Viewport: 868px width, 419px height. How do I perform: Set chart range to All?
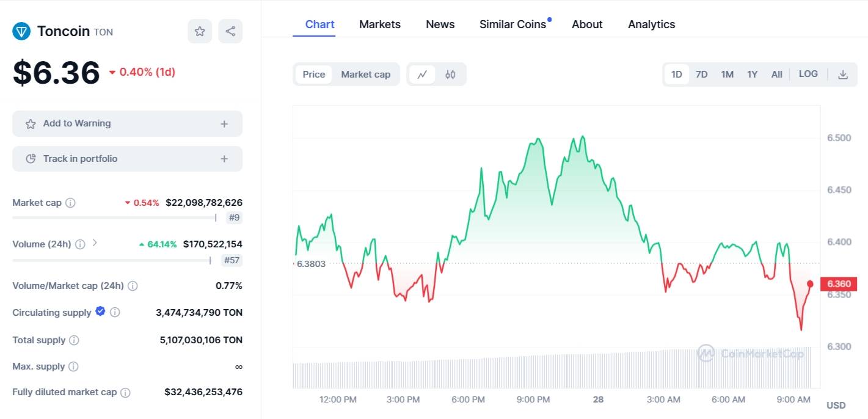tap(776, 75)
